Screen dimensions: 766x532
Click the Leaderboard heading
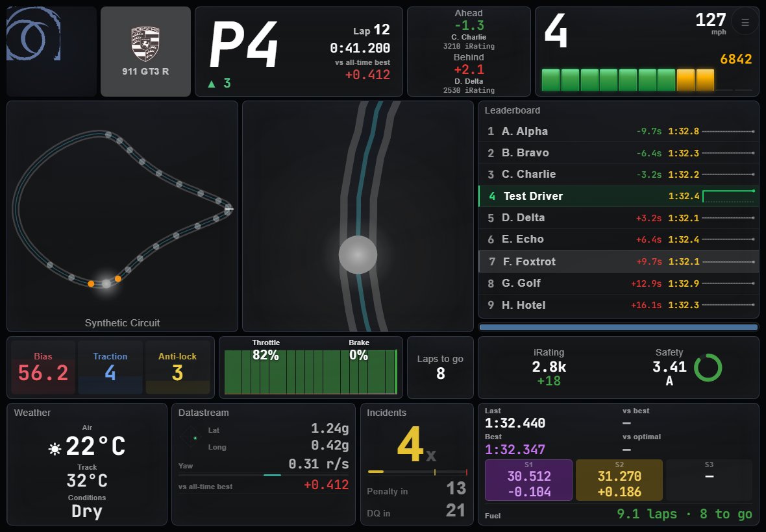point(512,110)
